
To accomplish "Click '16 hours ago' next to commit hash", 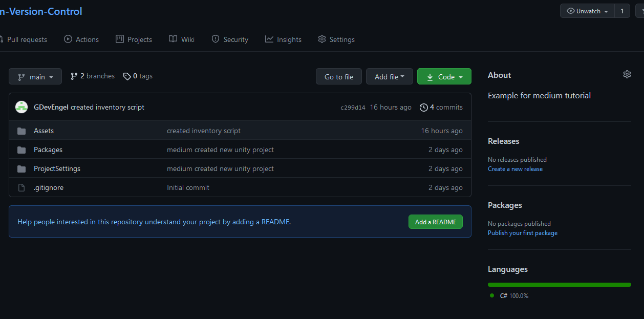I will pyautogui.click(x=391, y=107).
